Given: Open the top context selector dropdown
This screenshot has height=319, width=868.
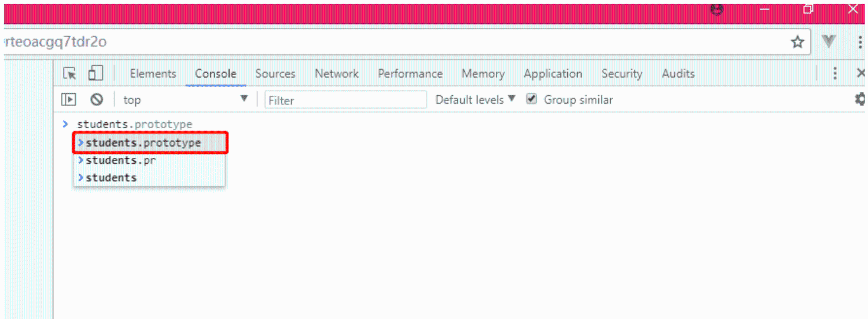Looking at the screenshot, I should tap(185, 100).
